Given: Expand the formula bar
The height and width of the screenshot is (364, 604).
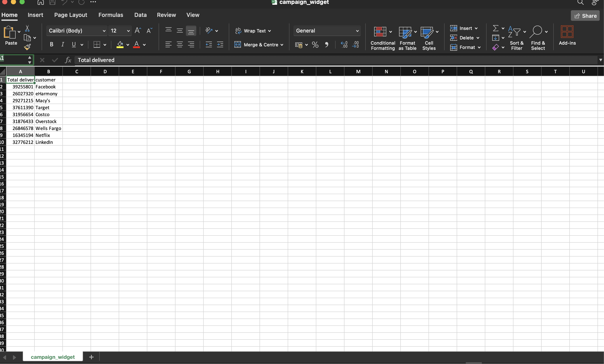Looking at the screenshot, I should point(601,60).
